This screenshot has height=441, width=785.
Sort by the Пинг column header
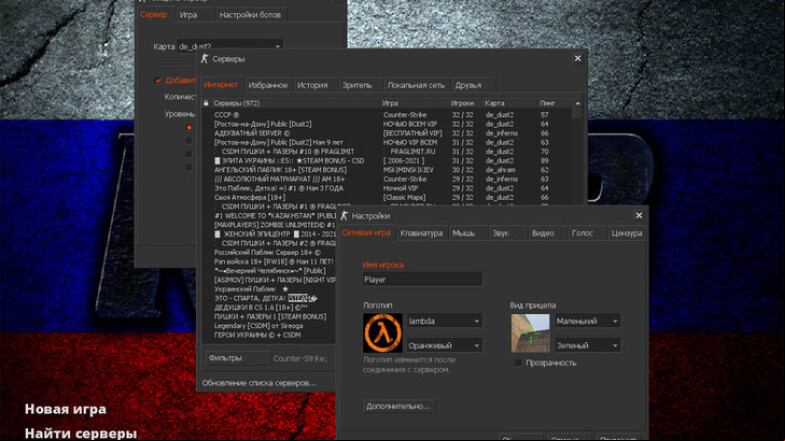tap(554, 103)
